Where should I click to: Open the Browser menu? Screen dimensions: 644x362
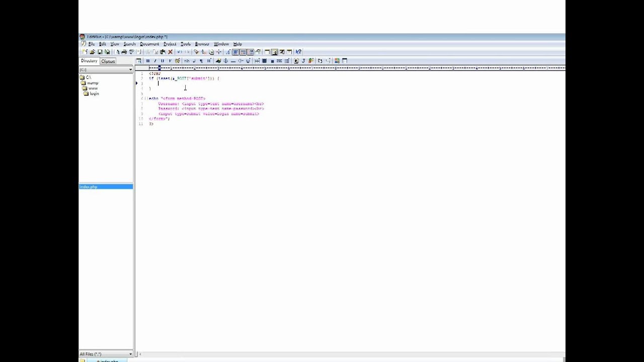(x=202, y=44)
